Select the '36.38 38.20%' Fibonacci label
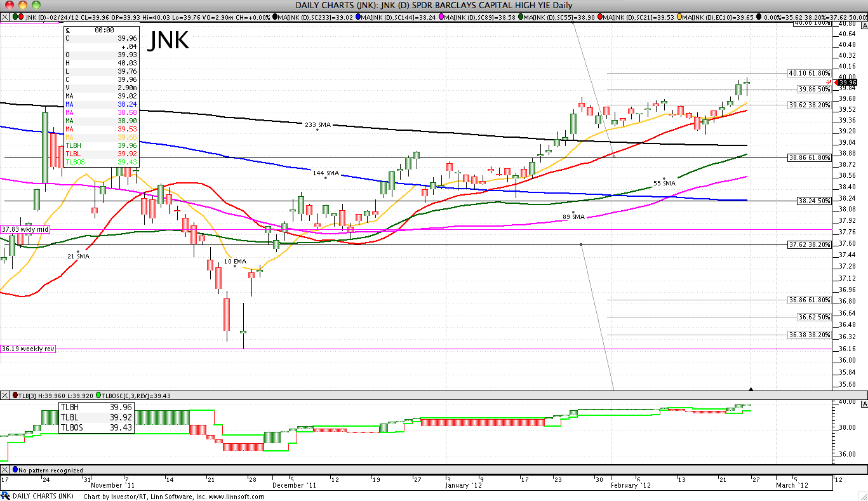 [809, 335]
